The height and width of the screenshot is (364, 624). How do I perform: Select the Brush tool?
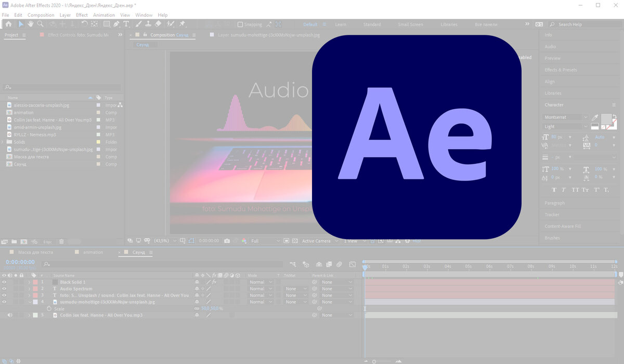[x=139, y=24]
